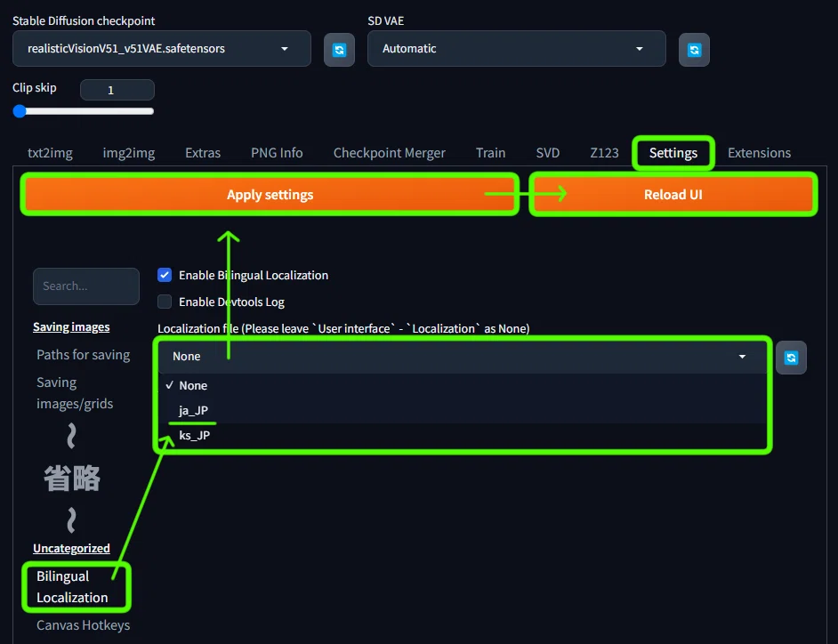Click the Clip skip slider handle
This screenshot has width=838, height=644.
point(20,111)
